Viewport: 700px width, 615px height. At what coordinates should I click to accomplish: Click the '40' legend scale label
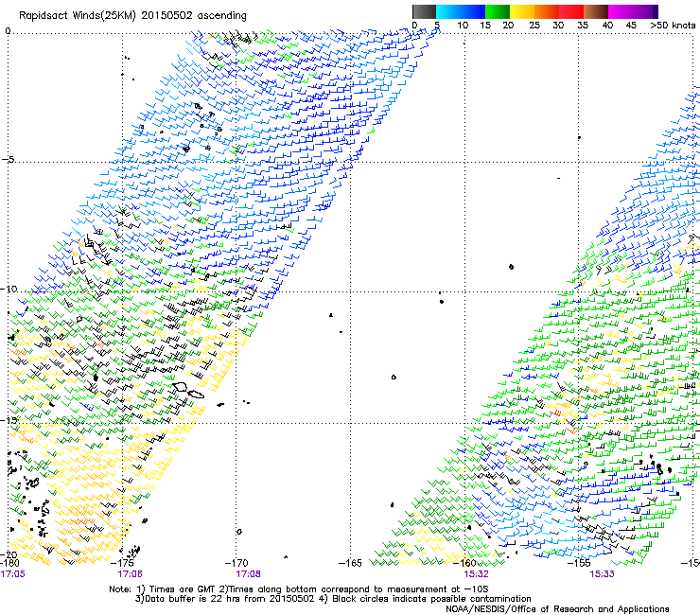[x=607, y=26]
